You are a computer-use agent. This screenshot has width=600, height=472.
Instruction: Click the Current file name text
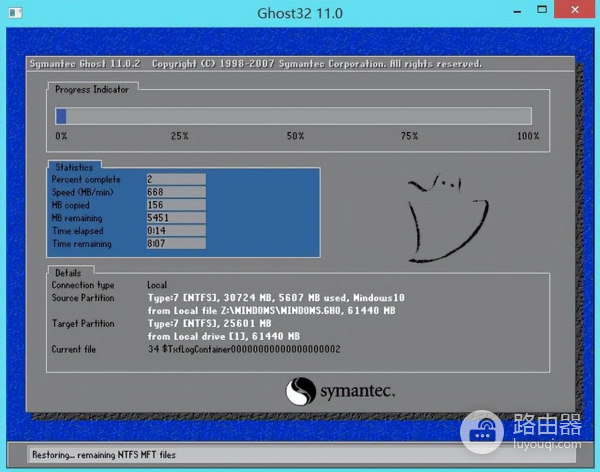(245, 349)
